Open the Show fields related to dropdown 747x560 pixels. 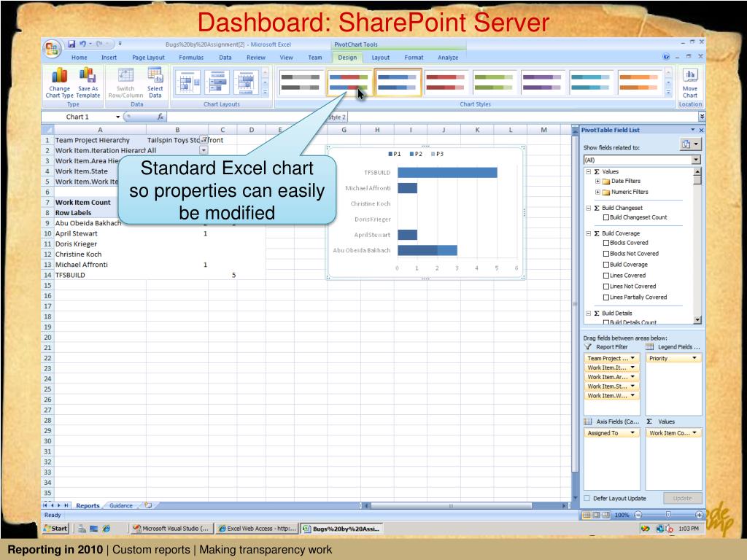(696, 160)
